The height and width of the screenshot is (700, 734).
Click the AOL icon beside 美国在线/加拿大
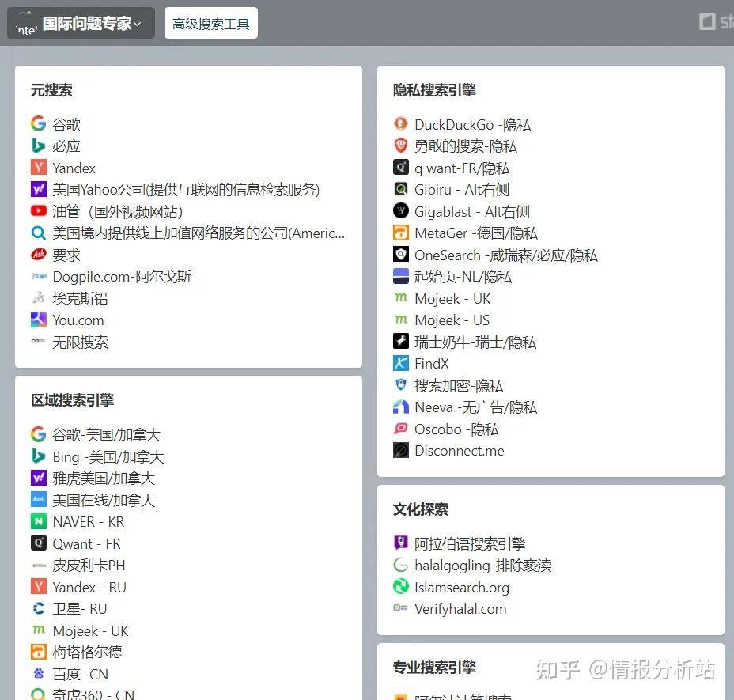[x=39, y=500]
